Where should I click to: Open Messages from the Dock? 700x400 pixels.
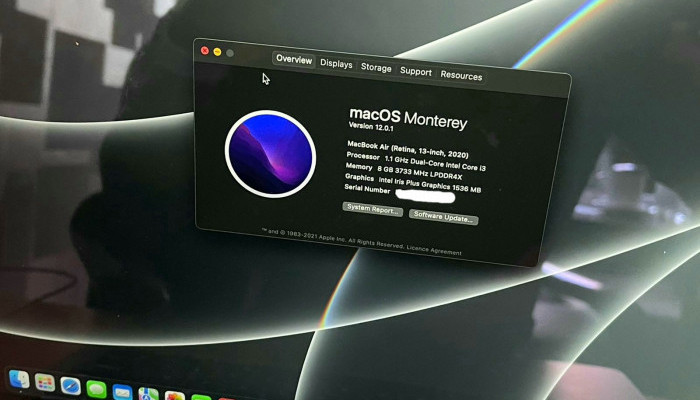point(96,390)
